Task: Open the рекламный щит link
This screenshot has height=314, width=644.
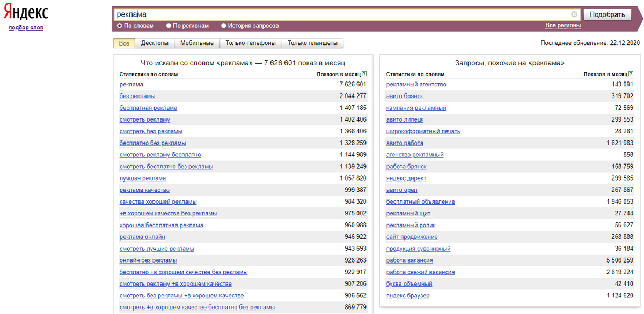Action: pos(407,213)
